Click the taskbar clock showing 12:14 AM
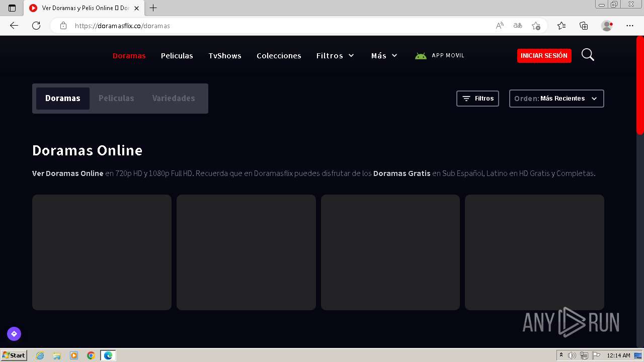 coord(618,355)
